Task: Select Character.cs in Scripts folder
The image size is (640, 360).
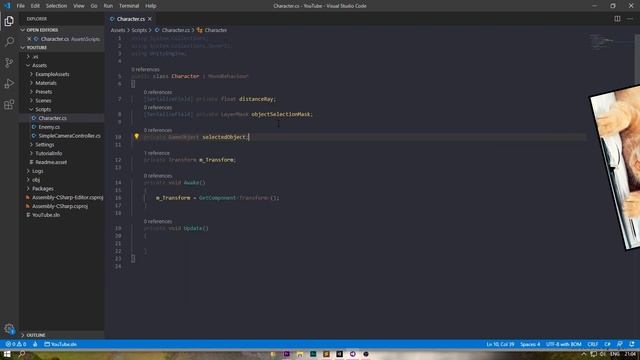Action: pos(52,118)
